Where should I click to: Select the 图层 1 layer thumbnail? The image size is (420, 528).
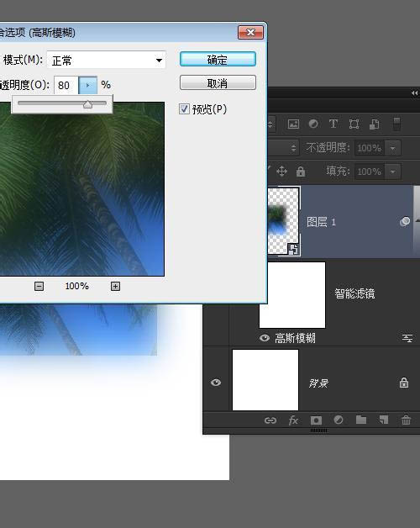pyautogui.click(x=283, y=221)
